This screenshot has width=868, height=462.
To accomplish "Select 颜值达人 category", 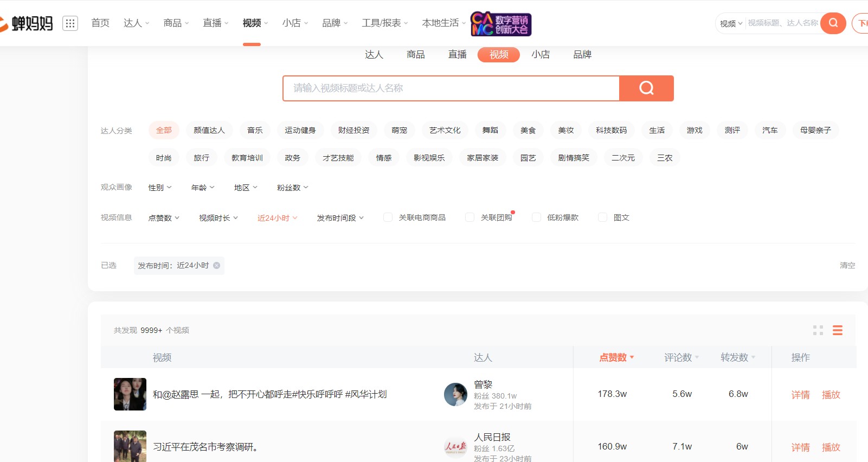I will tap(209, 130).
